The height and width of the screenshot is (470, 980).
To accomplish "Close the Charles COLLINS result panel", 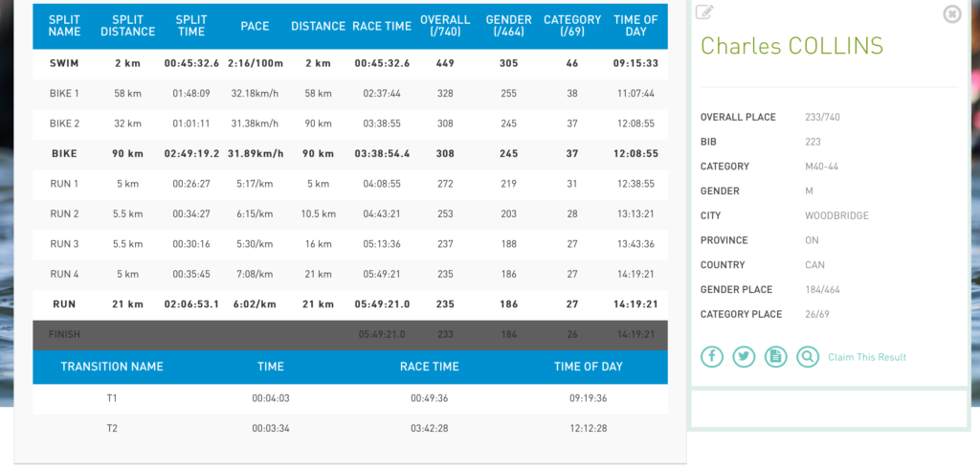I will pyautogui.click(x=952, y=13).
